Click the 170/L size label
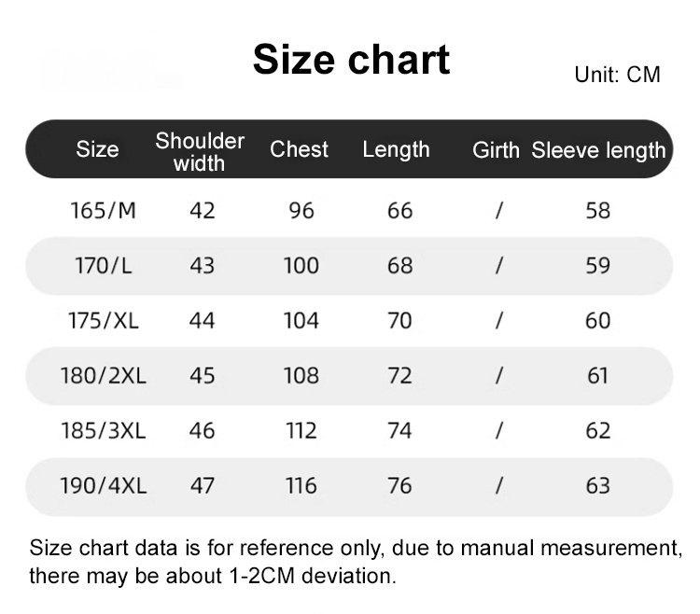 [103, 265]
